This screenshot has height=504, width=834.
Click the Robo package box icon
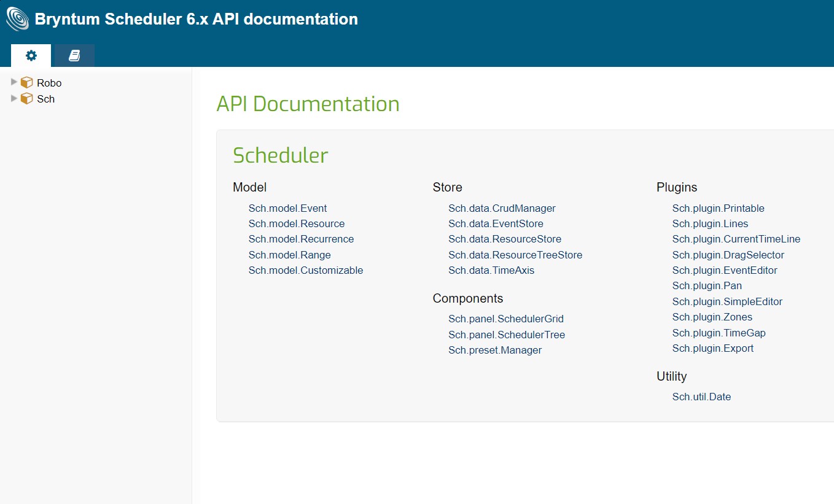point(26,82)
